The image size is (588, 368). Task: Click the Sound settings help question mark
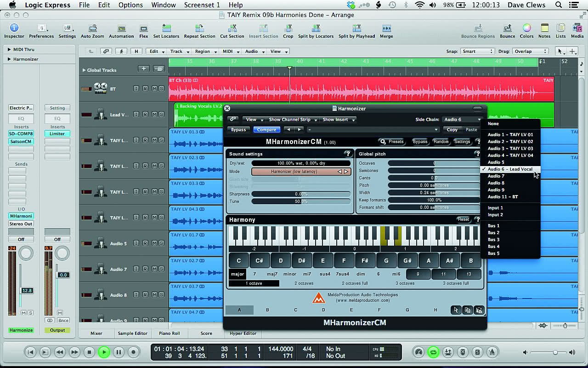click(x=348, y=154)
